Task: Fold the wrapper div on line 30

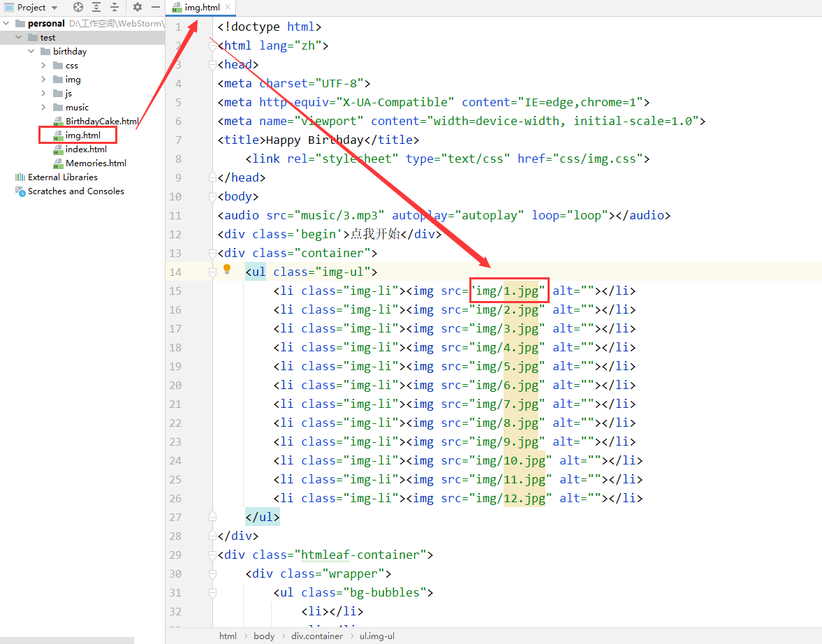Action: click(212, 573)
